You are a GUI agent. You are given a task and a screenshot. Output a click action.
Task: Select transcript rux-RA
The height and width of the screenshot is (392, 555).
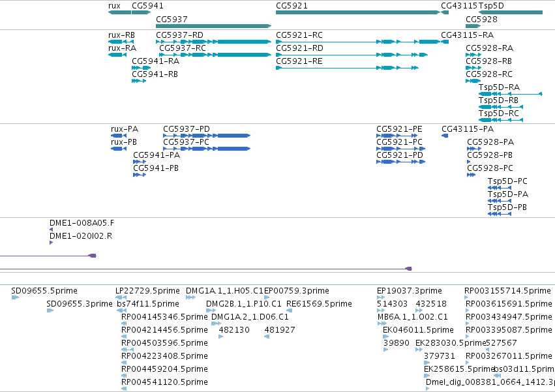(x=117, y=55)
